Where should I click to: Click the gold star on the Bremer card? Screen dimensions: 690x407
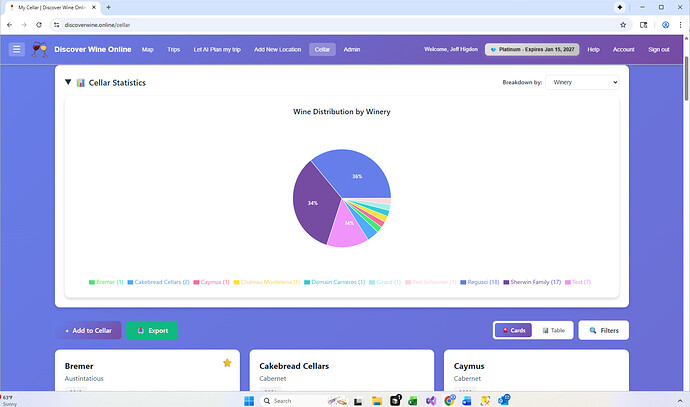[227, 363]
